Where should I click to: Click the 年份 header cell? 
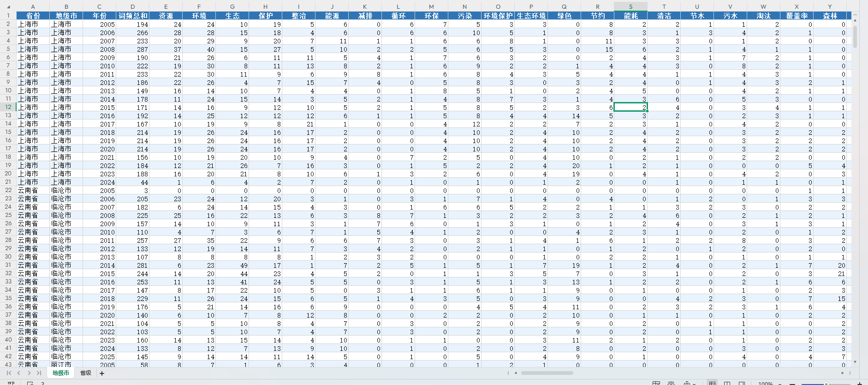coord(99,16)
